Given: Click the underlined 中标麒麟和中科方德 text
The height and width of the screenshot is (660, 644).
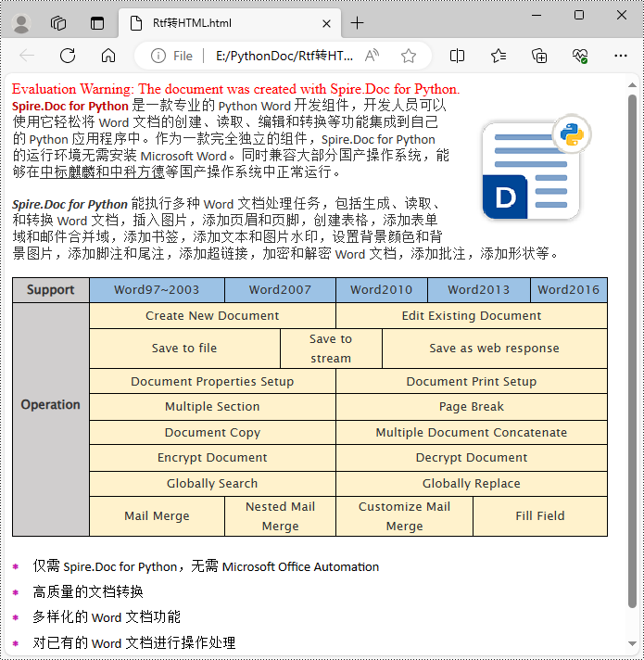Looking at the screenshot, I should coord(102,172).
